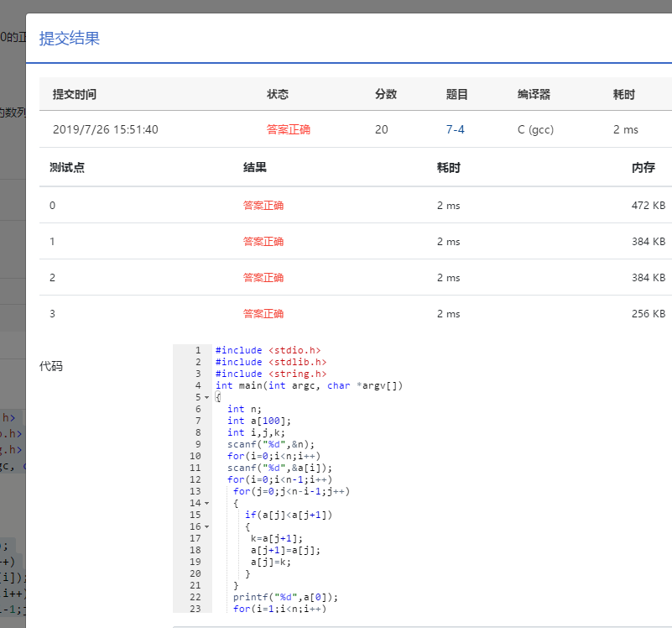Select the 状态 column header
672x628 pixels.
point(278,94)
